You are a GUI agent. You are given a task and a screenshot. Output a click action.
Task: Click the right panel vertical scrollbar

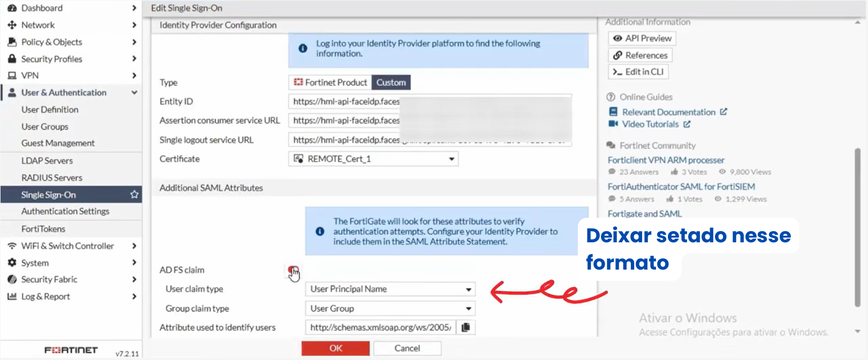pos(857,225)
